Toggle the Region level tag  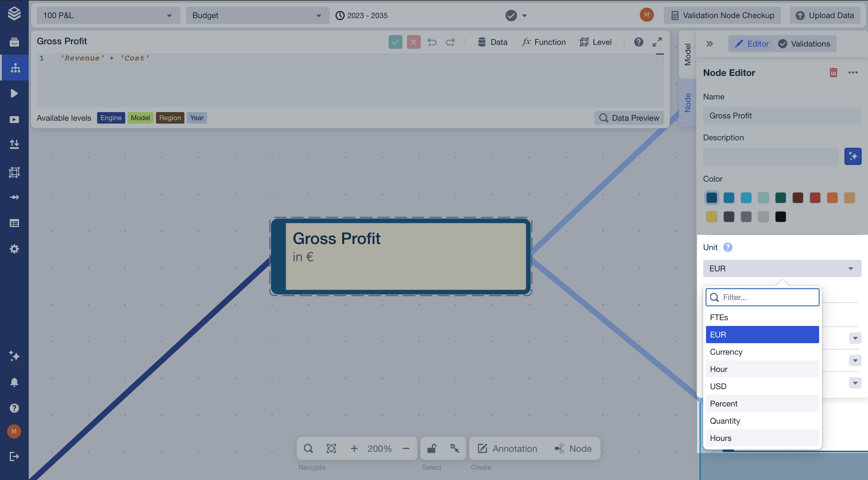pos(170,118)
